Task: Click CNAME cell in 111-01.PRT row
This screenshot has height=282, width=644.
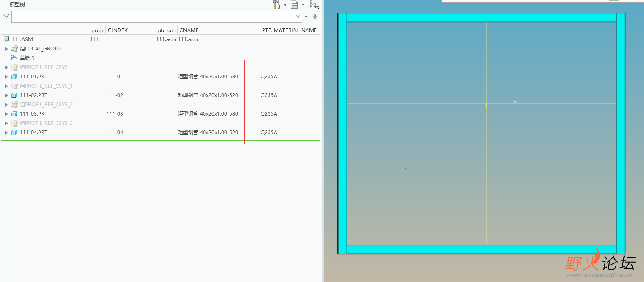Action: coord(208,77)
